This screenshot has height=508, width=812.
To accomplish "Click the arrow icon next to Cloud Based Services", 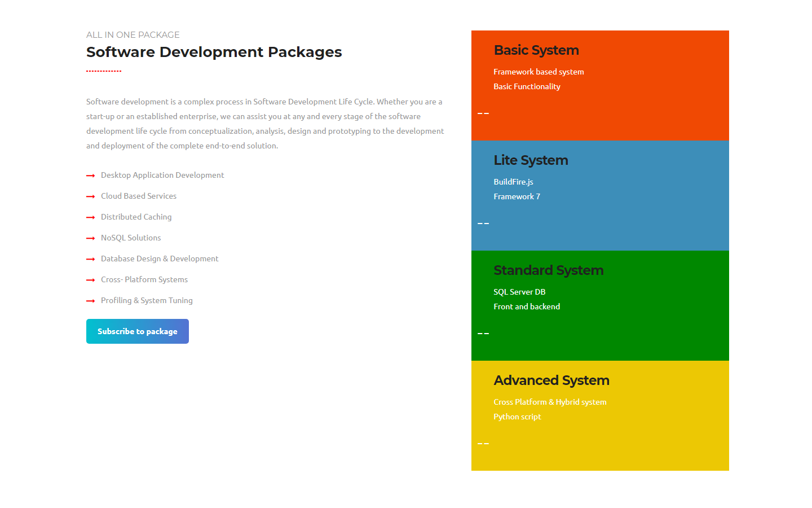I will tap(90, 196).
